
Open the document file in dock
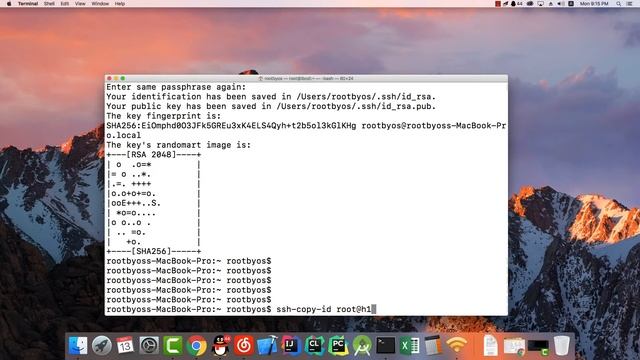tap(490, 346)
